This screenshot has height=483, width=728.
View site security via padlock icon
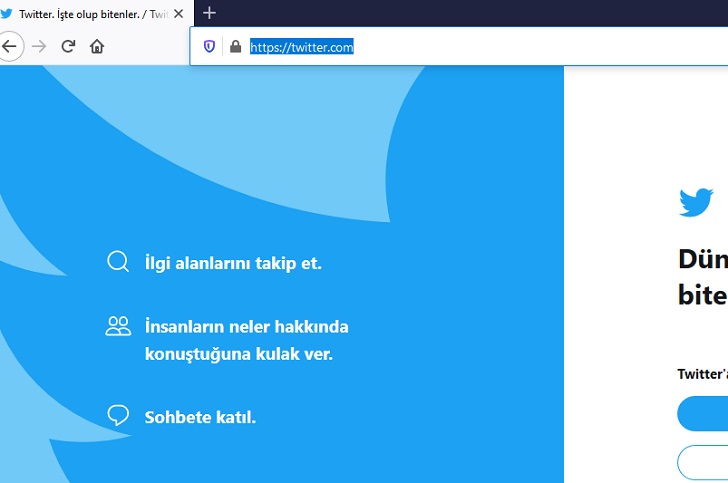pos(235,46)
